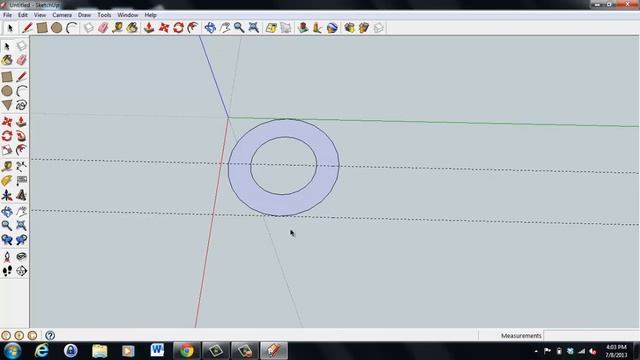Screen dimensions: 640x360
Task: Open the Windows Start button
Action: (x=12, y=351)
